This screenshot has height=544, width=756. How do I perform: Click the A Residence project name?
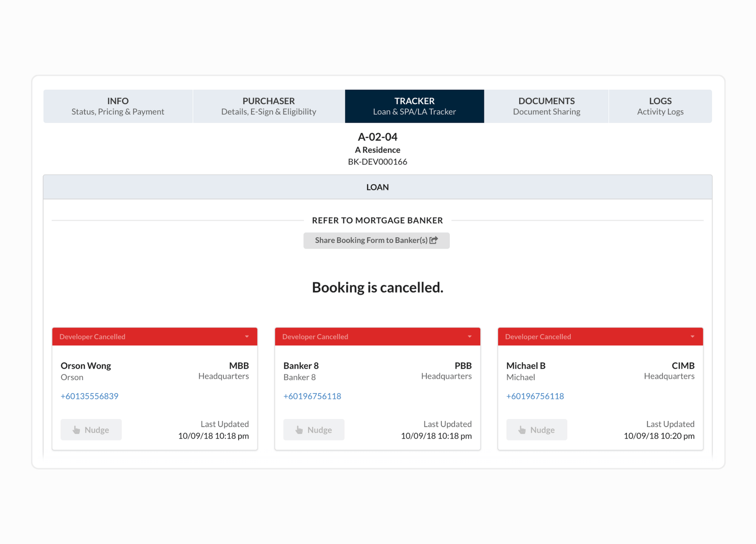378,150
